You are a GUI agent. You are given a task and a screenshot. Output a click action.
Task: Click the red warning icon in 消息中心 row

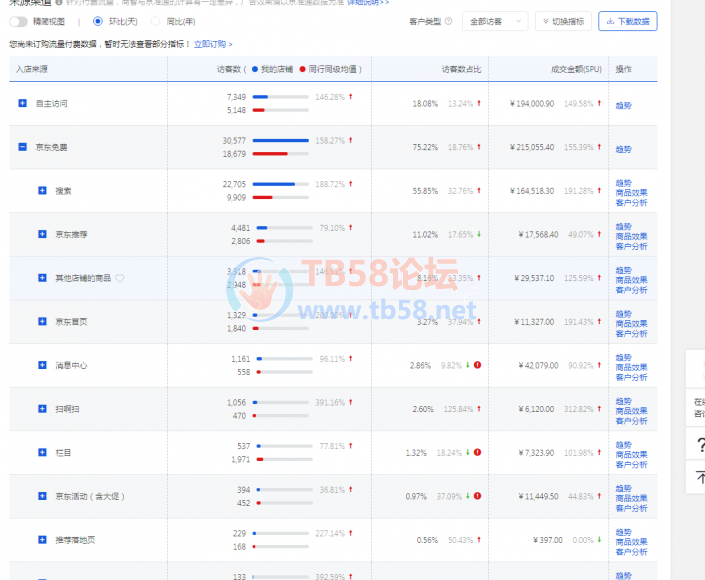(477, 365)
